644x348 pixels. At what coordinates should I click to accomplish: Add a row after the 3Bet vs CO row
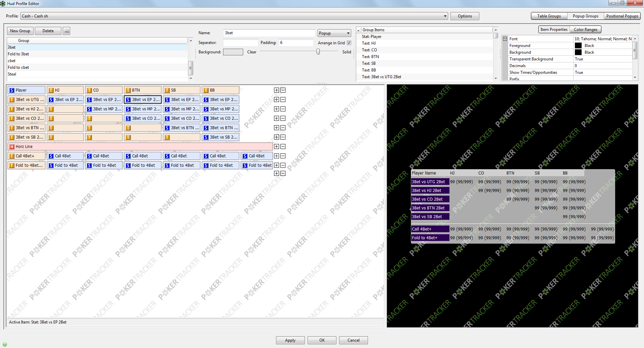276,118
